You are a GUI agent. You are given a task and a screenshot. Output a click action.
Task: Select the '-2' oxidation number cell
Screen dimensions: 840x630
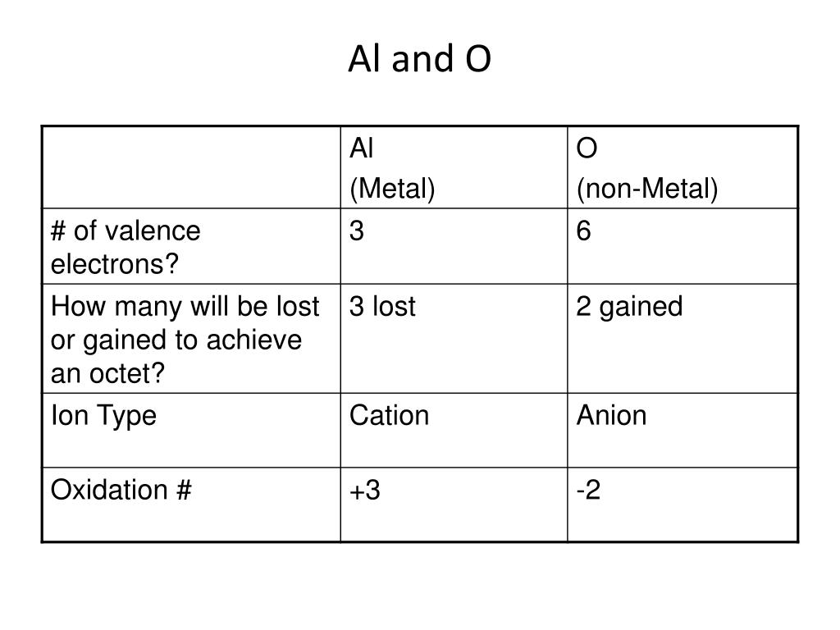pos(682,504)
